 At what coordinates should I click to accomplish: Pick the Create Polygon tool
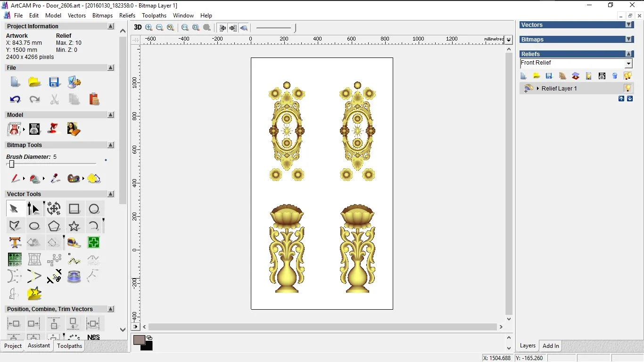tap(54, 226)
